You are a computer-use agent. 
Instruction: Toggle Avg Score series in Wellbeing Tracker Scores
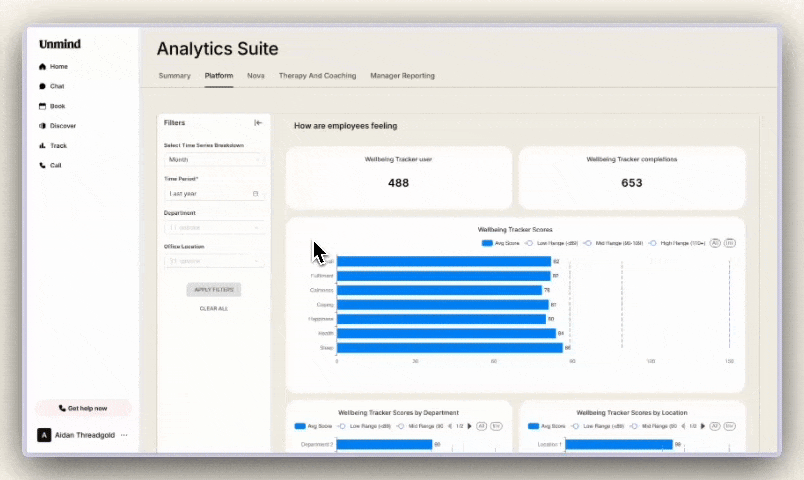tap(487, 243)
